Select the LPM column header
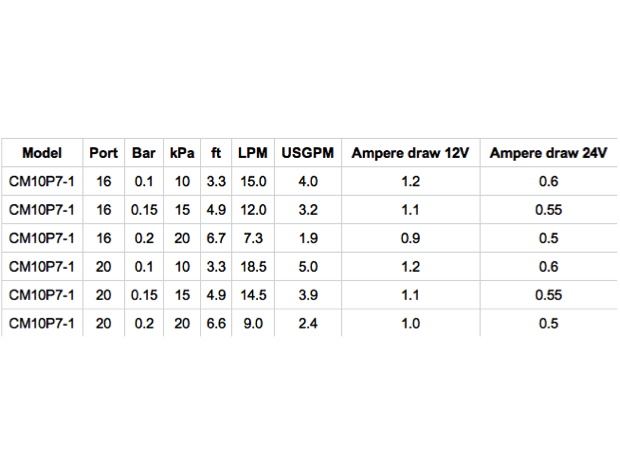 [x=253, y=153]
